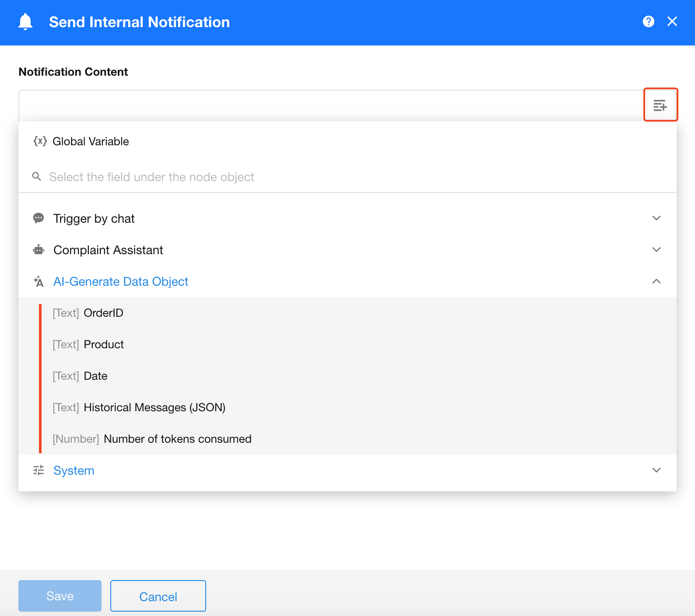Expand the Complaint Assistant chevron
Screen dimensions: 695x616
click(656, 250)
